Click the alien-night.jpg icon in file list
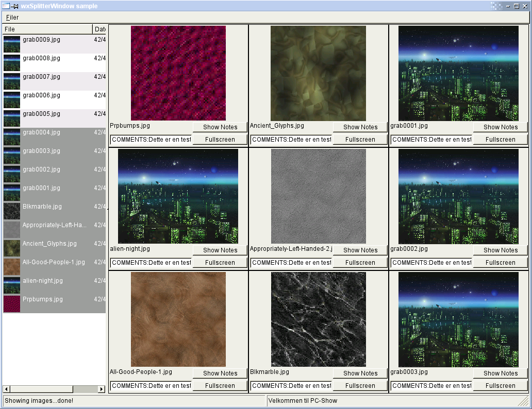Screen dimensions: 532x409 12,285
